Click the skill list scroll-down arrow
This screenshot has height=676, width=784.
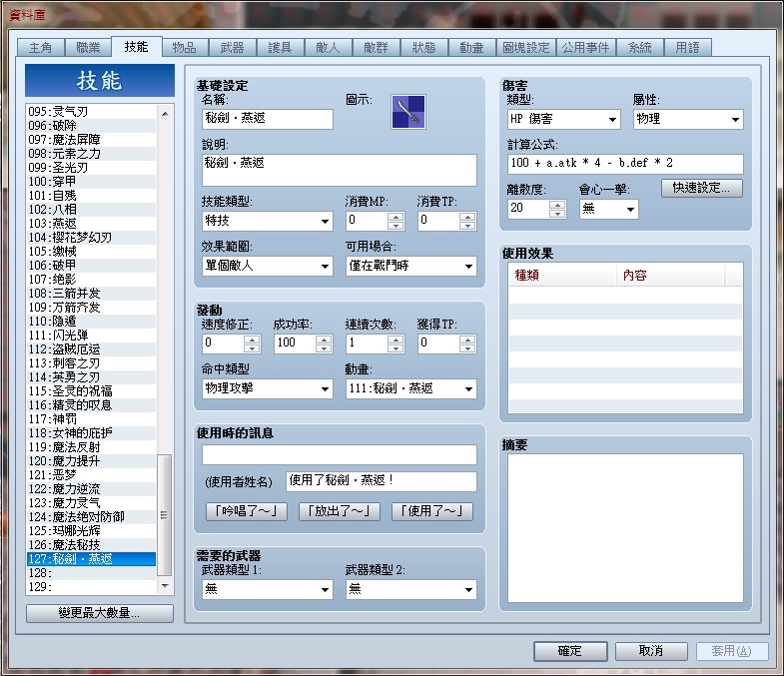(x=165, y=585)
